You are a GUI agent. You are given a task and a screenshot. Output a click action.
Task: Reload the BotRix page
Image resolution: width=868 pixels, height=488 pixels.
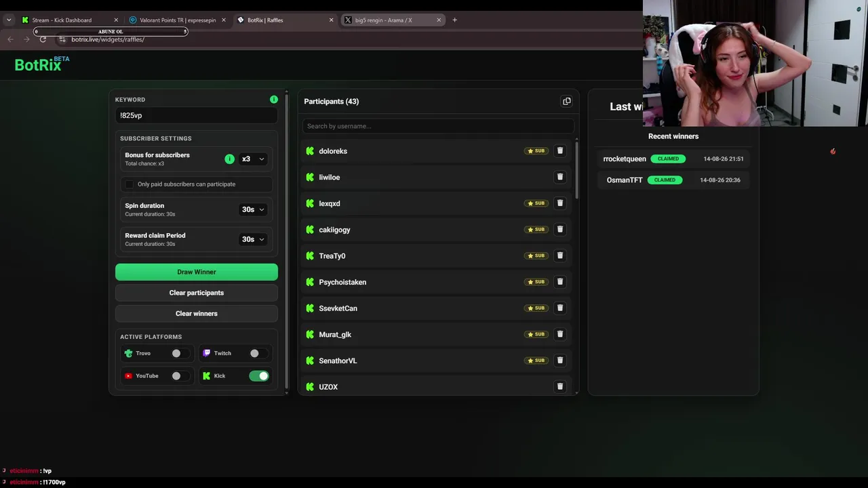[43, 39]
